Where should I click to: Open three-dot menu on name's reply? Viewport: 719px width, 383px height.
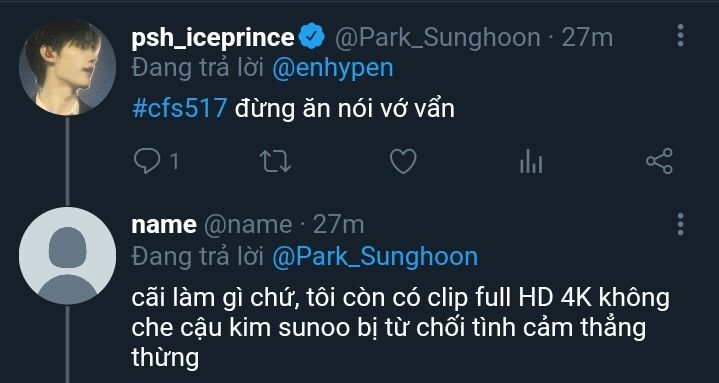[x=680, y=224]
